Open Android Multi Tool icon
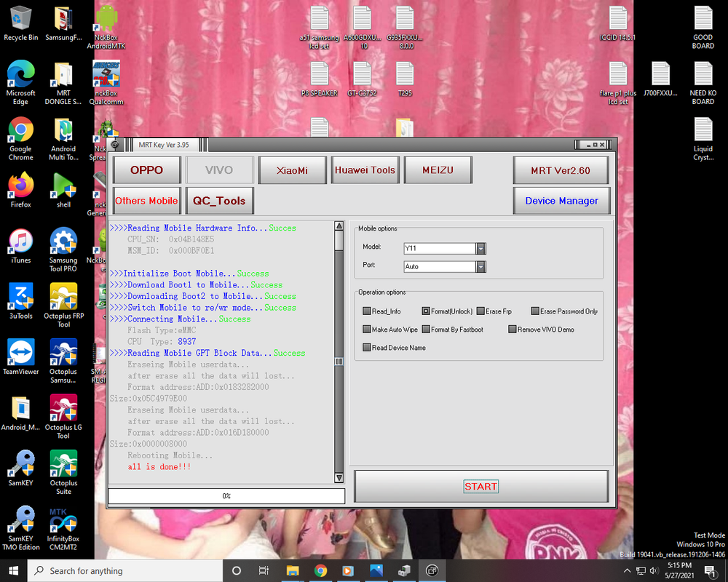Viewport: 728px width, 582px height. [63, 138]
